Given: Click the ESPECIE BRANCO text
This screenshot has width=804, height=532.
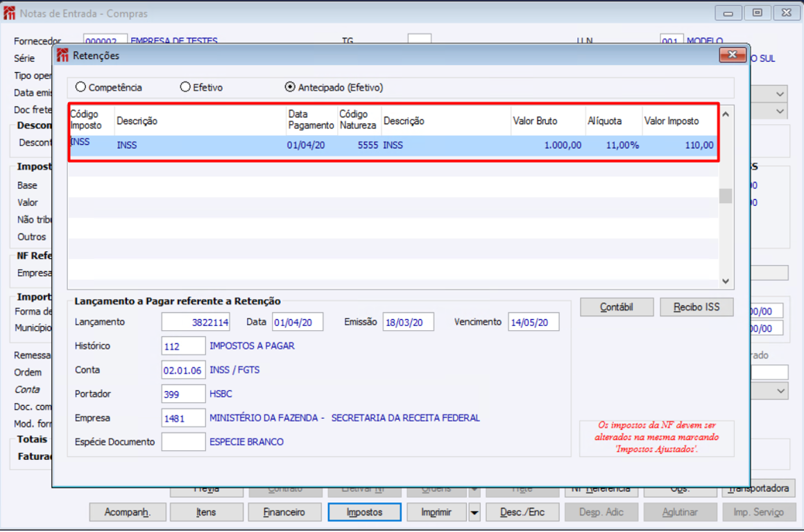Looking at the screenshot, I should coord(246,442).
